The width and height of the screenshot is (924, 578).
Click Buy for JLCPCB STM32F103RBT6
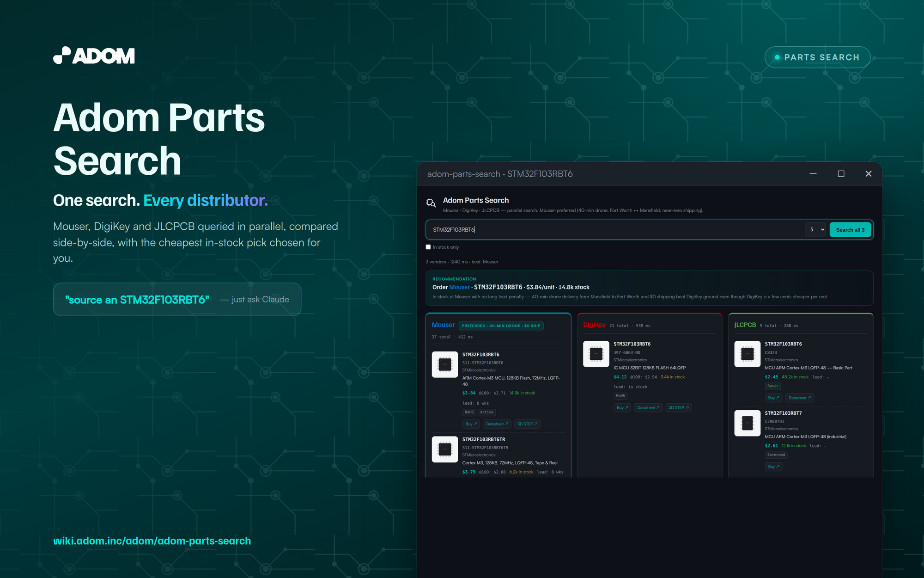[773, 398]
